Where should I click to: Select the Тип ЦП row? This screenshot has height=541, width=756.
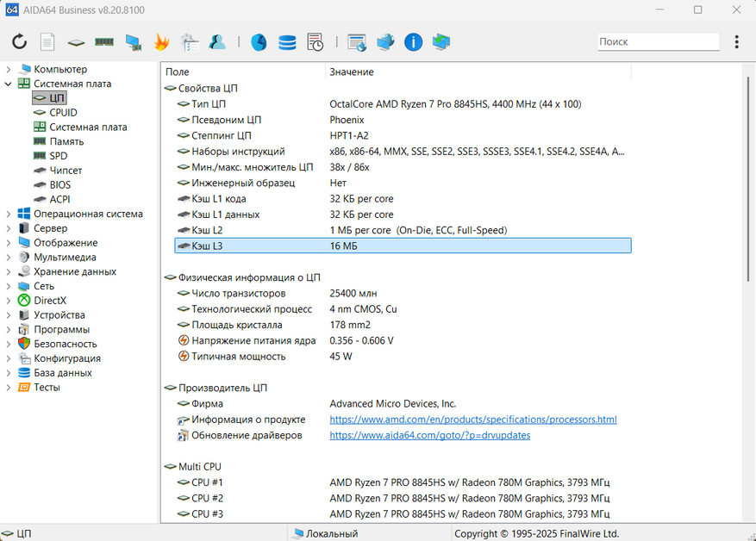[403, 104]
